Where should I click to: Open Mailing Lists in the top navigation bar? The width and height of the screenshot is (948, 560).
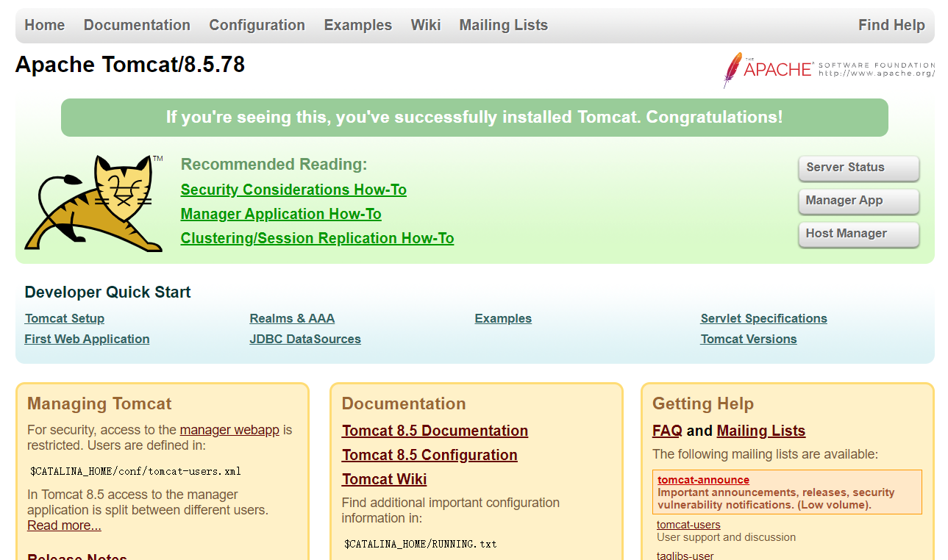point(504,25)
